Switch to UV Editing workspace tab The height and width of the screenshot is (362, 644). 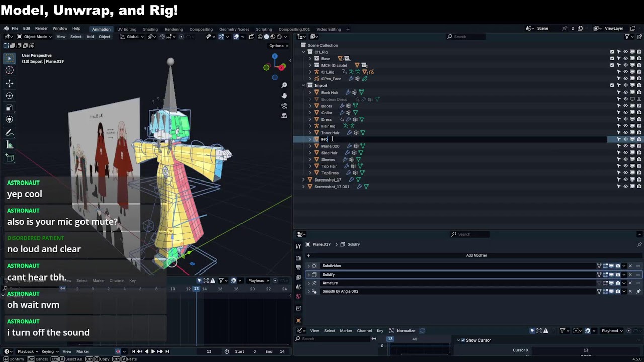[127, 29]
